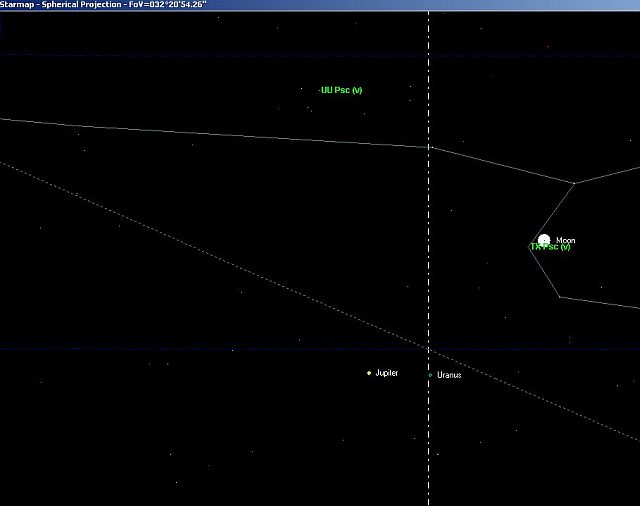Click the Jupiter text label
The height and width of the screenshot is (506, 640).
(387, 373)
